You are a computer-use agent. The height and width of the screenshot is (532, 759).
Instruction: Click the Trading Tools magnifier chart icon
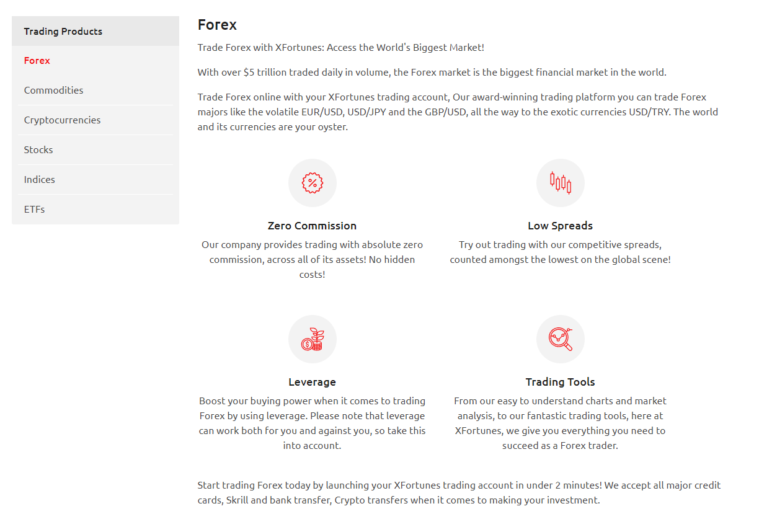coord(561,339)
